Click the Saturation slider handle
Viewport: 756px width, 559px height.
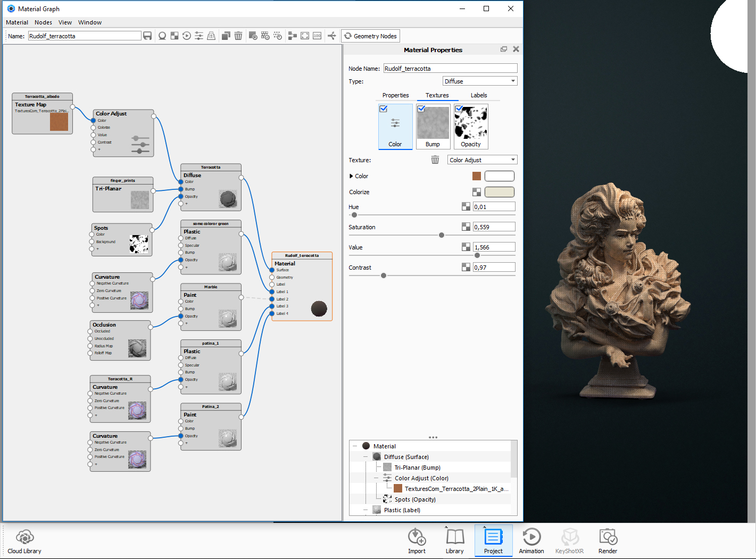[441, 235]
